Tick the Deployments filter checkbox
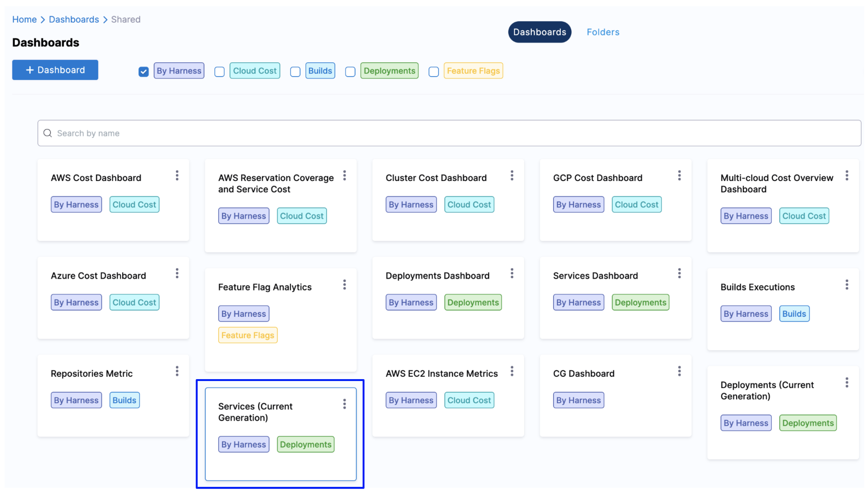Screen dimensions: 868x494 pos(350,71)
